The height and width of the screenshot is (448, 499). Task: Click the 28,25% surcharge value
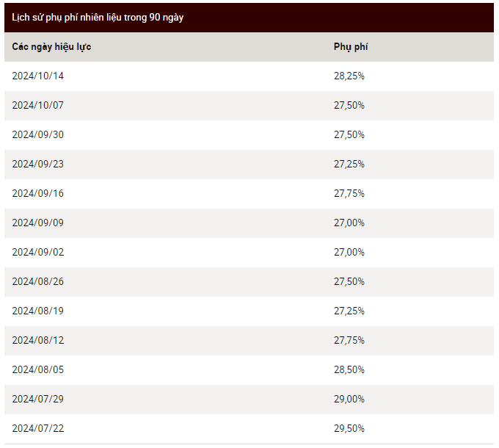349,76
